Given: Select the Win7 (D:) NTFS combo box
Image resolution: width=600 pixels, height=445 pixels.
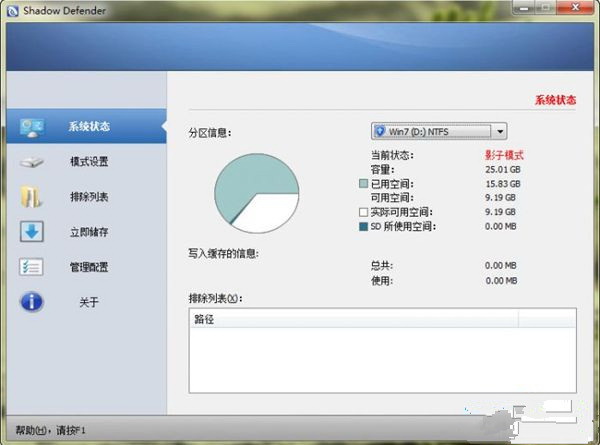Looking at the screenshot, I should coord(439,132).
